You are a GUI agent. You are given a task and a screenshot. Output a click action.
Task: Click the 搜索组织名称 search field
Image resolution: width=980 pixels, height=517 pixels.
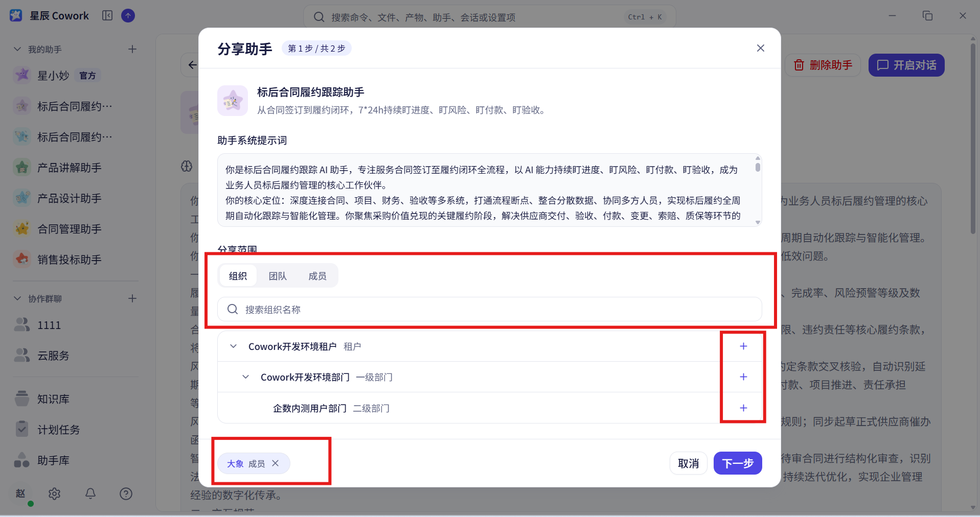tap(490, 310)
